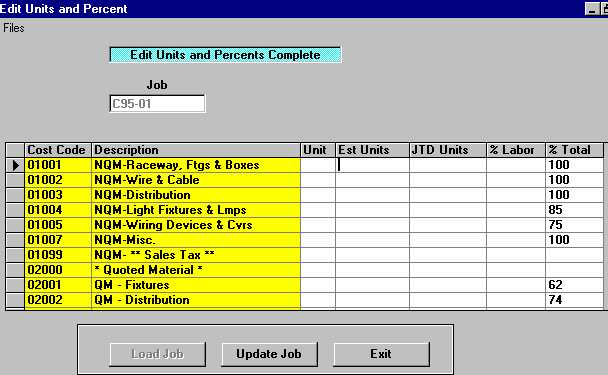608x375 pixels.
Task: Click % Total value 100 for 01007
Action: point(575,240)
